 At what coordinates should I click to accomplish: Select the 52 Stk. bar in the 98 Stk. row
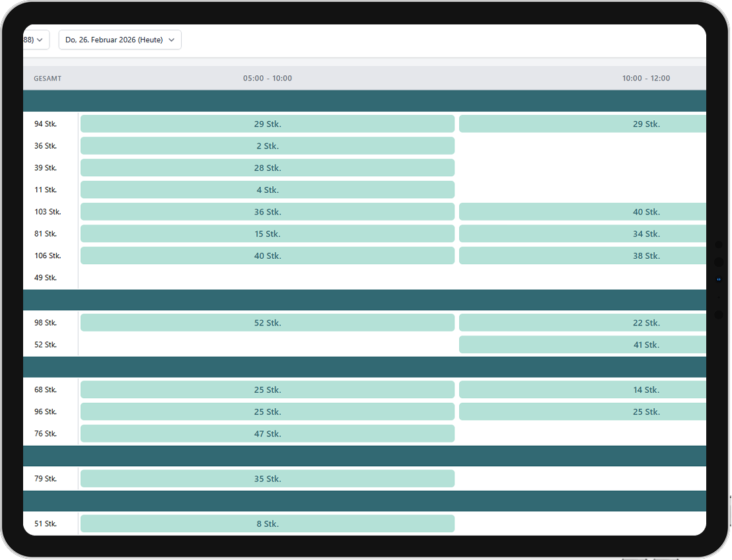coord(268,322)
